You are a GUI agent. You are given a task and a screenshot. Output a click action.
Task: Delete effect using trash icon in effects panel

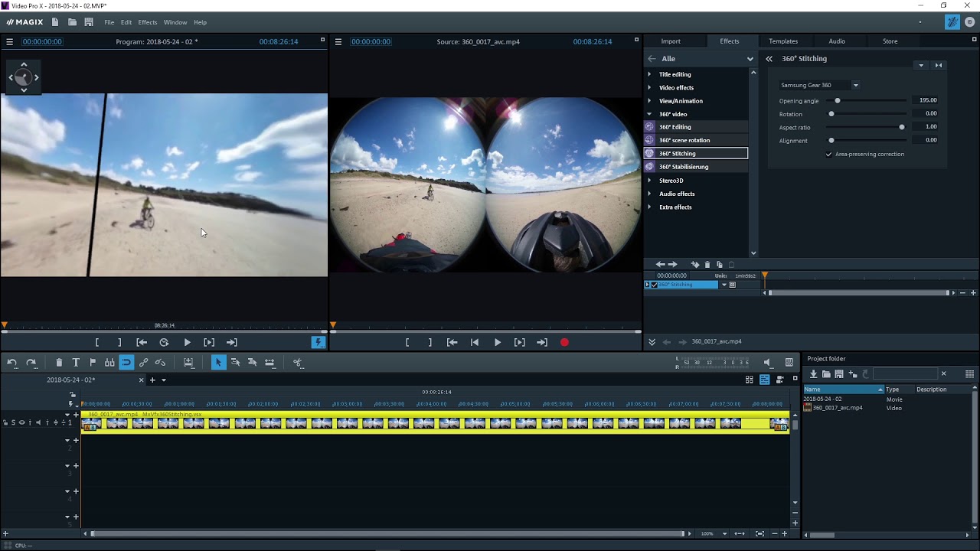pyautogui.click(x=707, y=264)
